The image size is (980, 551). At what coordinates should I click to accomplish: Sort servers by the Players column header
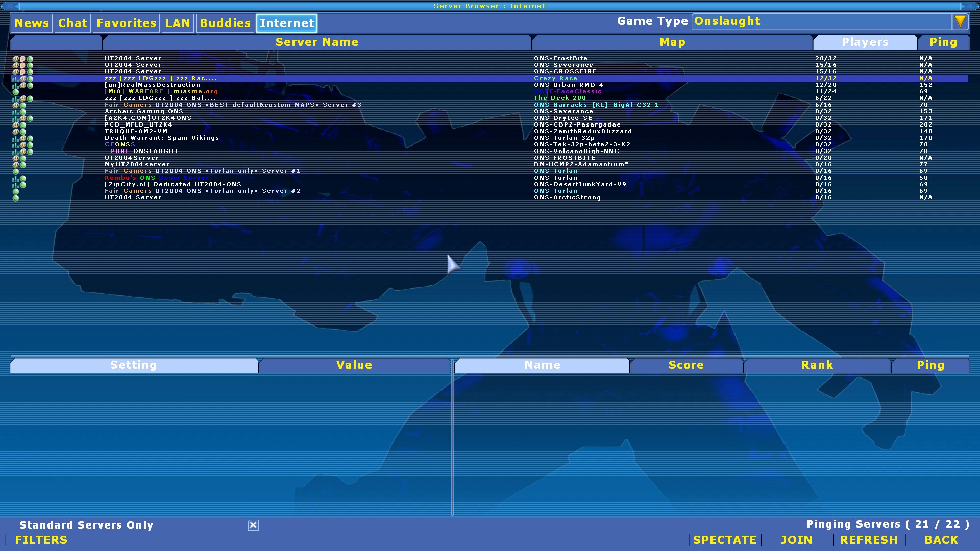pos(865,42)
